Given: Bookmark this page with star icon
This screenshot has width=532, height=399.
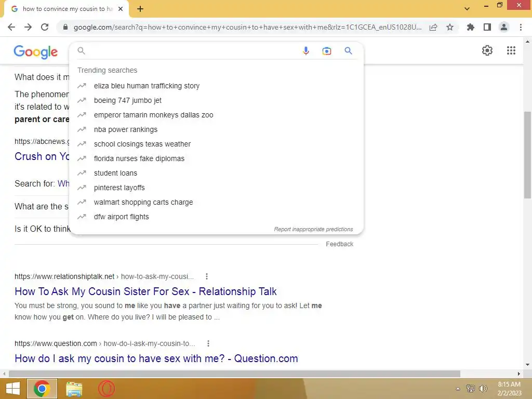Looking at the screenshot, I should click(450, 27).
